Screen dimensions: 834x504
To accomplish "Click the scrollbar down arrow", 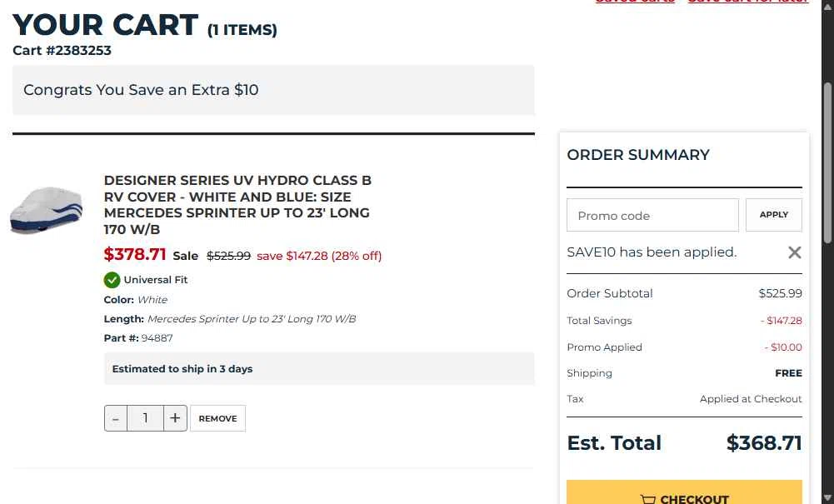I will click(x=827, y=499).
